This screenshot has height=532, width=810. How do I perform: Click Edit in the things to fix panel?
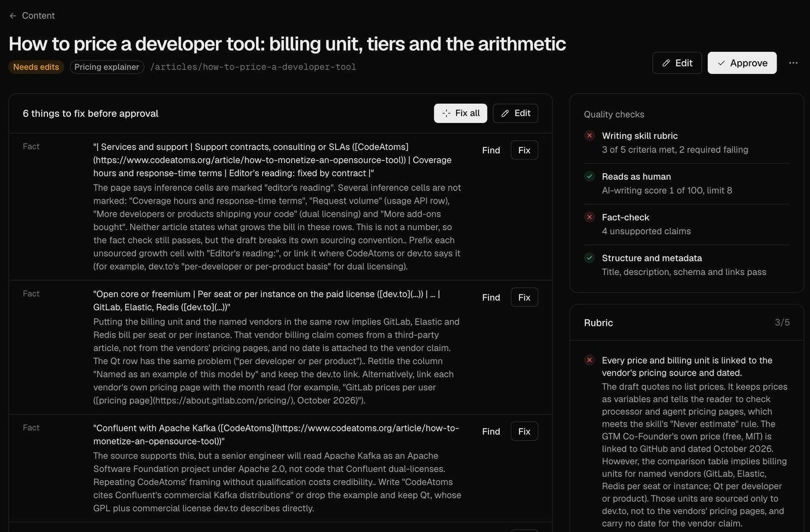pos(515,113)
